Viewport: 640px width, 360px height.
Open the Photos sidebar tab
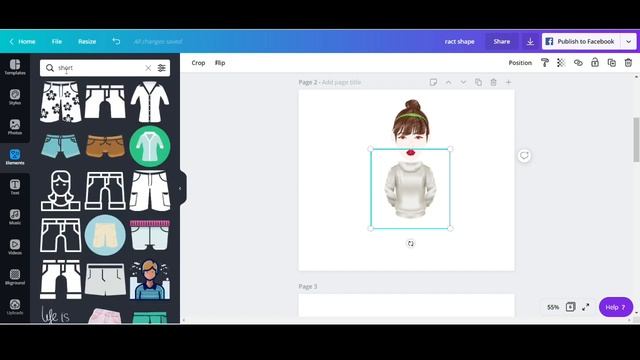pyautogui.click(x=15, y=127)
